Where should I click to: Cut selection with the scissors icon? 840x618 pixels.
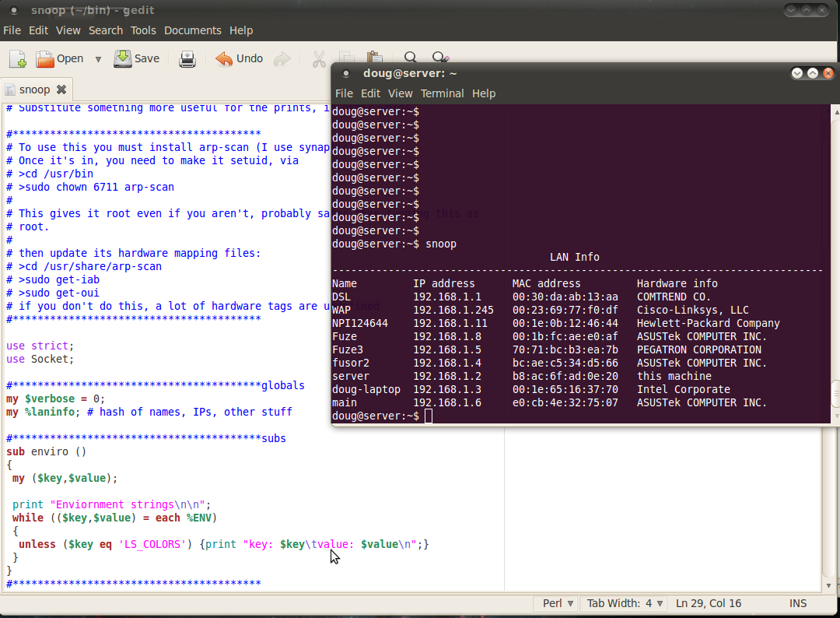tap(319, 59)
